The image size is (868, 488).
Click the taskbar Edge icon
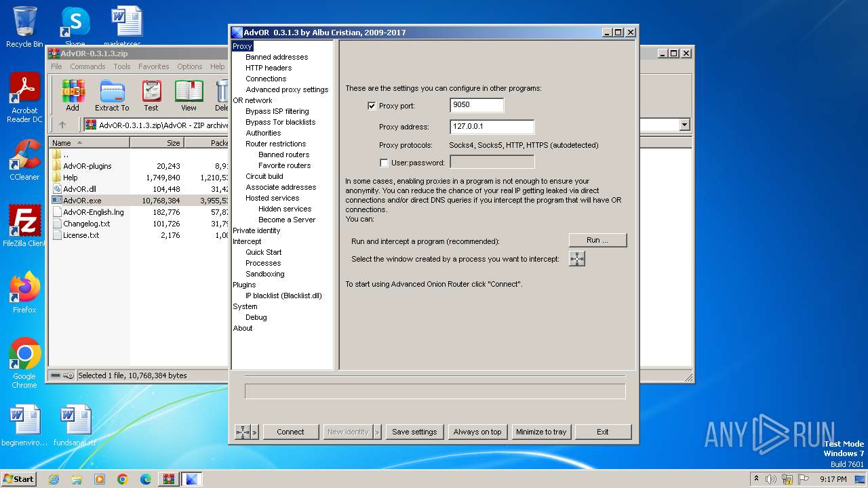point(146,479)
